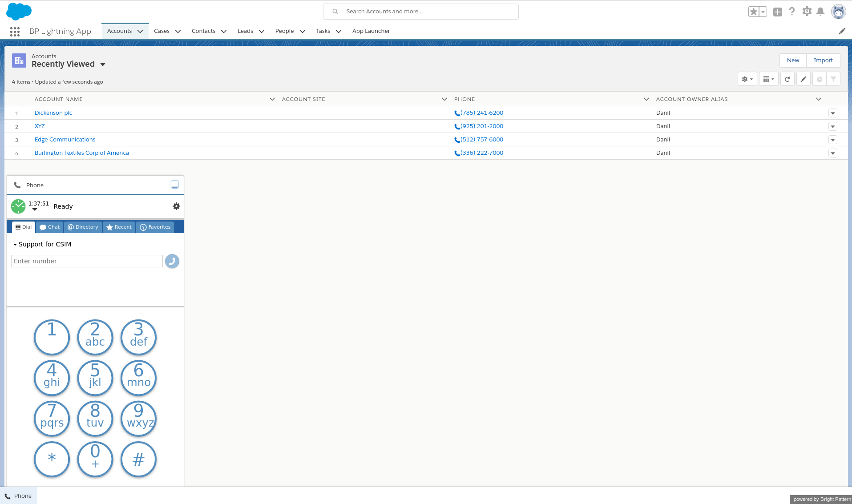Minimize the Phone softphone panel

[175, 185]
